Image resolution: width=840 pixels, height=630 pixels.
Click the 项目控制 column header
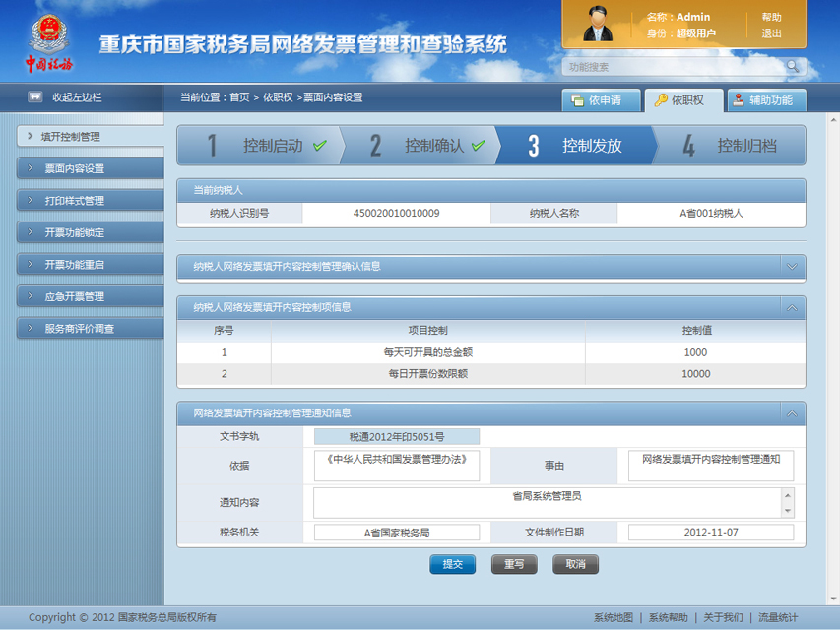tap(427, 331)
